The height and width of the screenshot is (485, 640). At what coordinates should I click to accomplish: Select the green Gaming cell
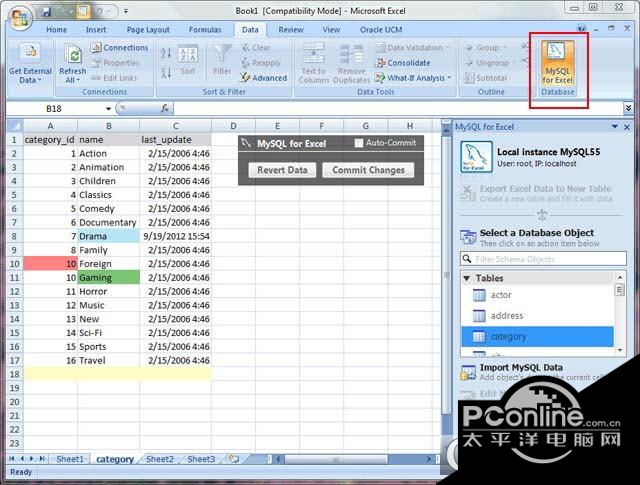click(x=109, y=278)
